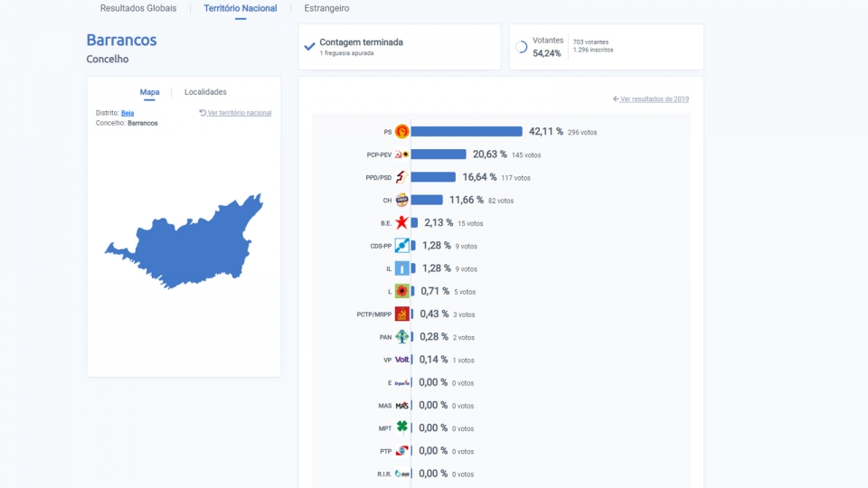Click the PCP-PEV party logo

point(401,155)
